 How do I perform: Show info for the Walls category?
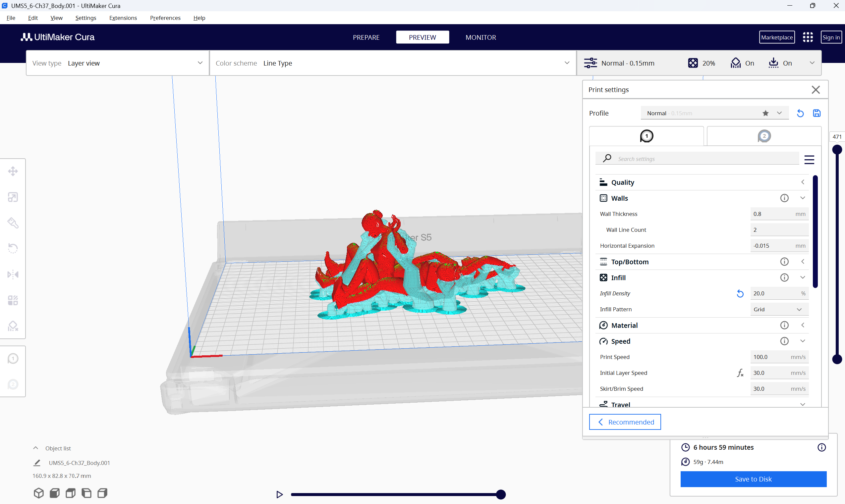(784, 198)
